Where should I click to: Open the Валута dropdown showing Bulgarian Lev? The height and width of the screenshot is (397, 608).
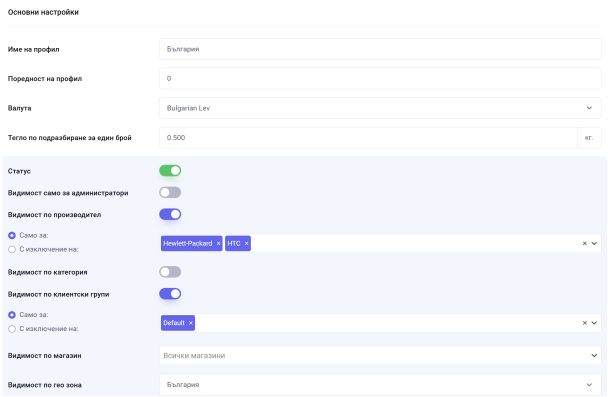click(x=380, y=108)
